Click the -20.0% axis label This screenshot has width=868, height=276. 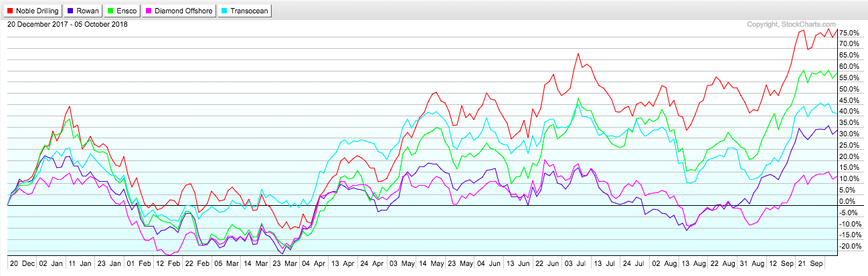click(x=850, y=246)
